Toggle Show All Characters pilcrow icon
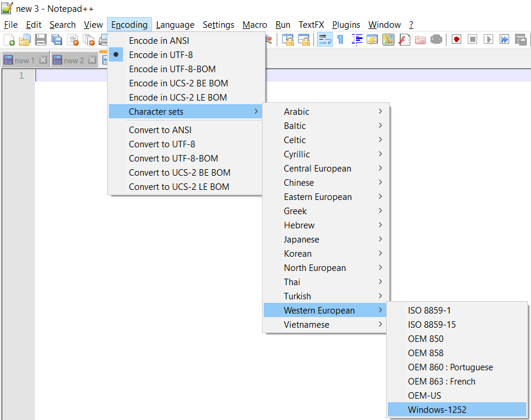Image resolution: width=531 pixels, height=420 pixels. point(341,40)
